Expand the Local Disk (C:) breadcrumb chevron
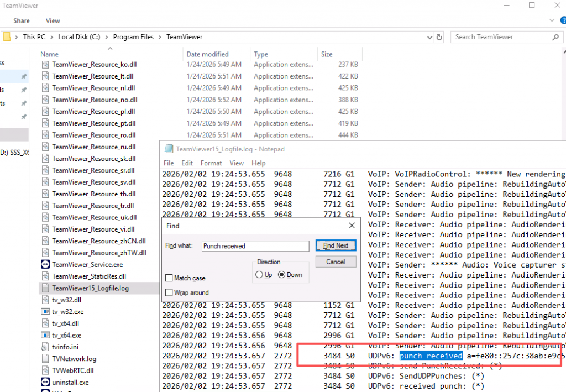The height and width of the screenshot is (392, 566). [108, 37]
